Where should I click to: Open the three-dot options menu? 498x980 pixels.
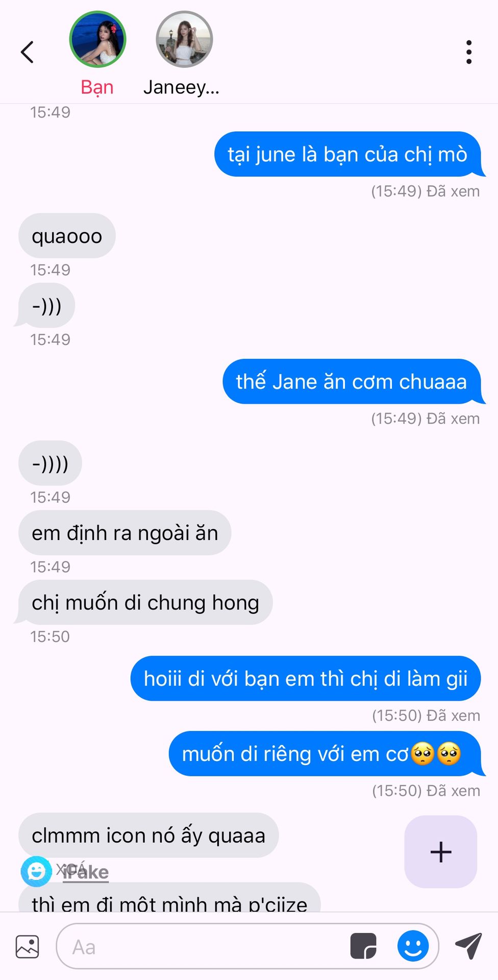pos(469,52)
